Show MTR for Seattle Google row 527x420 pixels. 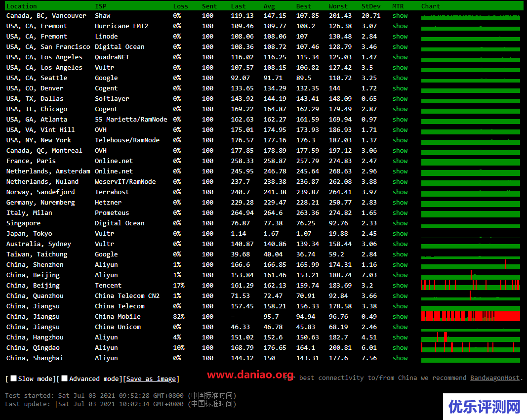(x=400, y=78)
